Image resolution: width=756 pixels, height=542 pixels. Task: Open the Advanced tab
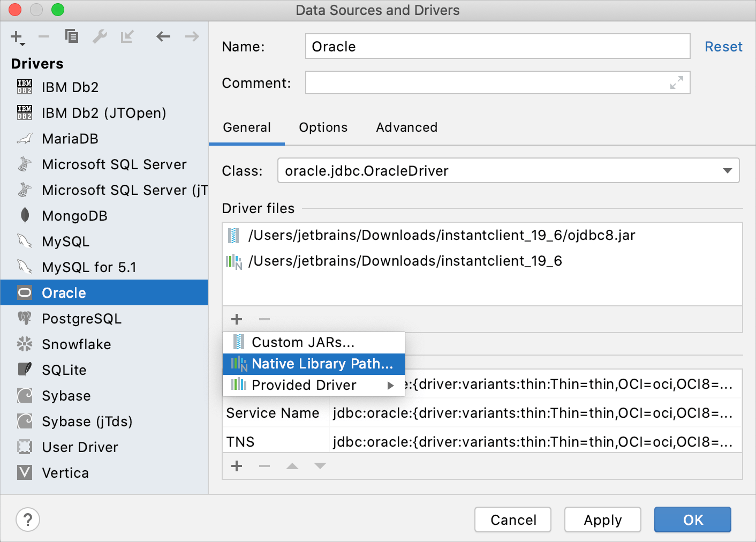(407, 127)
